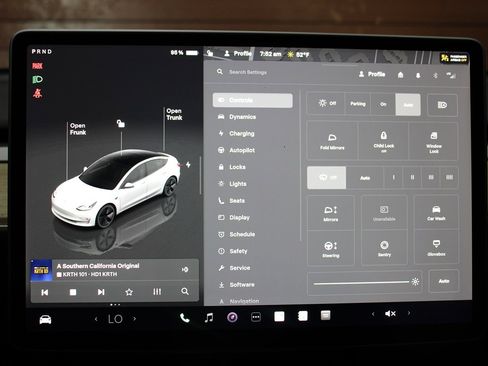Open the car controls icon in bottom bar
Viewport: 488px width, 366px height.
click(45, 319)
